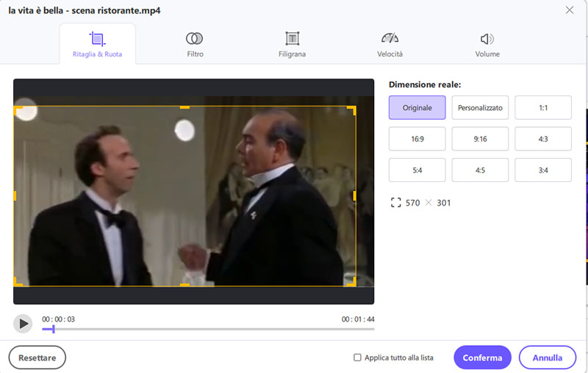588x373 pixels.
Task: Click the Resettare button
Action: point(37,358)
